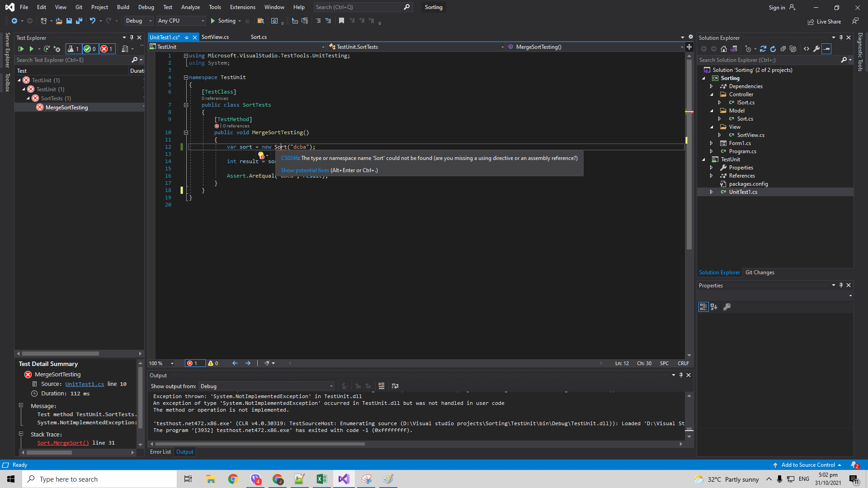Open the Extensions menu
The width and height of the screenshot is (868, 488).
click(242, 7)
